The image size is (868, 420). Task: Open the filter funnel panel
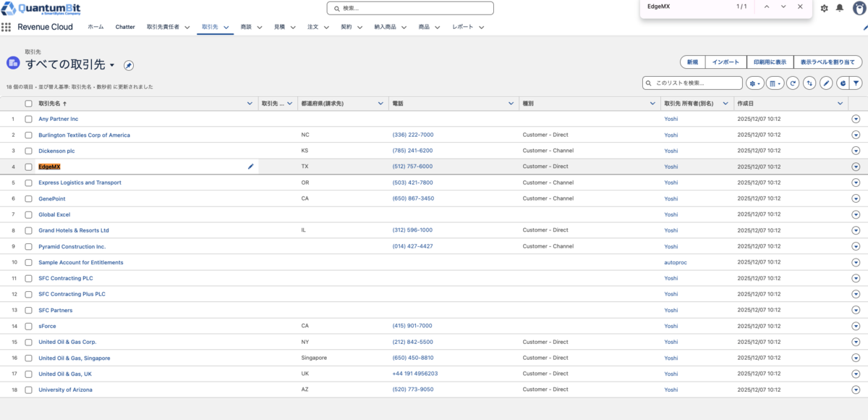point(856,83)
